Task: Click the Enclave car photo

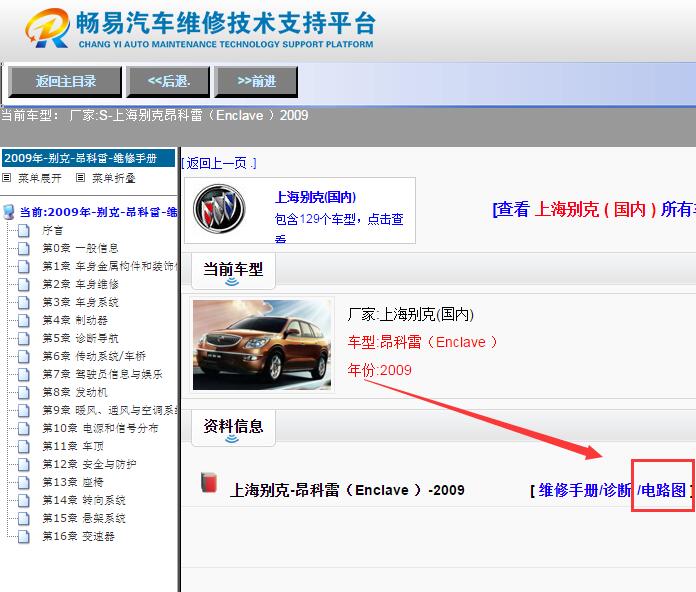Action: tap(262, 345)
